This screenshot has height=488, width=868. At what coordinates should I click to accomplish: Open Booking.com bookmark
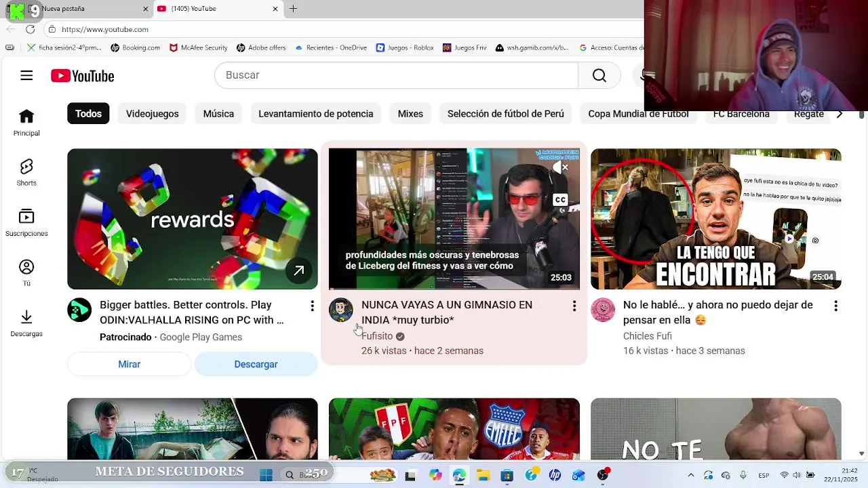click(136, 47)
